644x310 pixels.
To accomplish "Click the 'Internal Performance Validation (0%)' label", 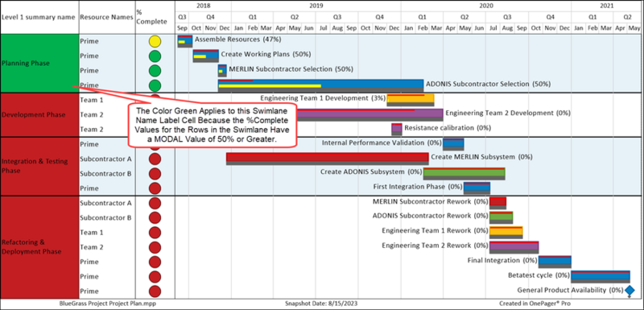I will [382, 143].
